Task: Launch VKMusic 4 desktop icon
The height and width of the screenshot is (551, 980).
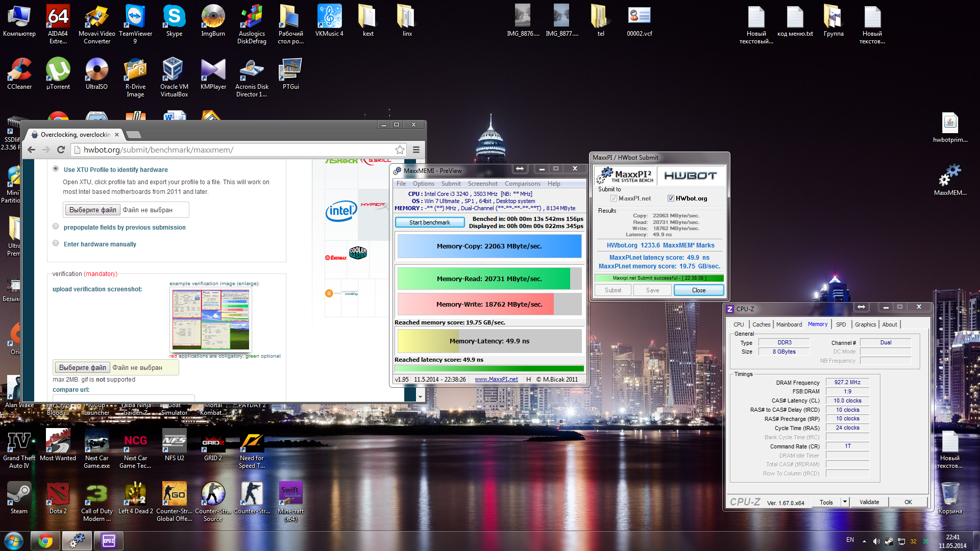Action: point(329,20)
